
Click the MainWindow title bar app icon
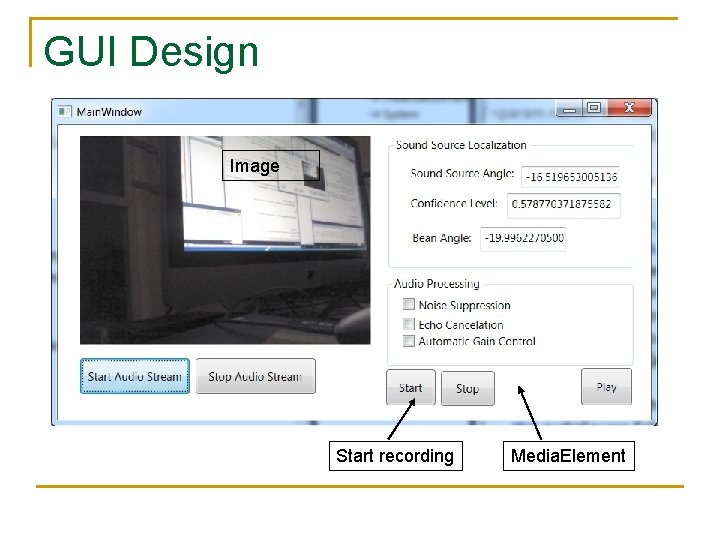click(x=65, y=112)
